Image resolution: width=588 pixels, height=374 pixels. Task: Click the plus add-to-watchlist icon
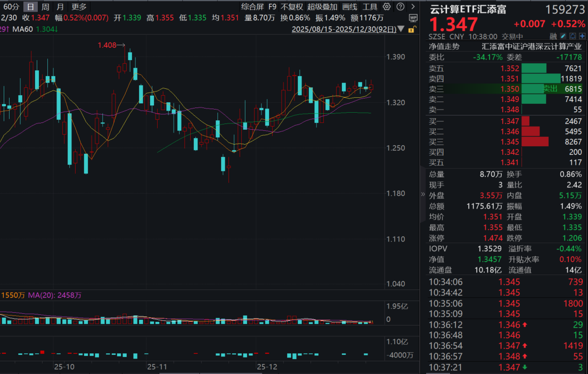[582, 36]
